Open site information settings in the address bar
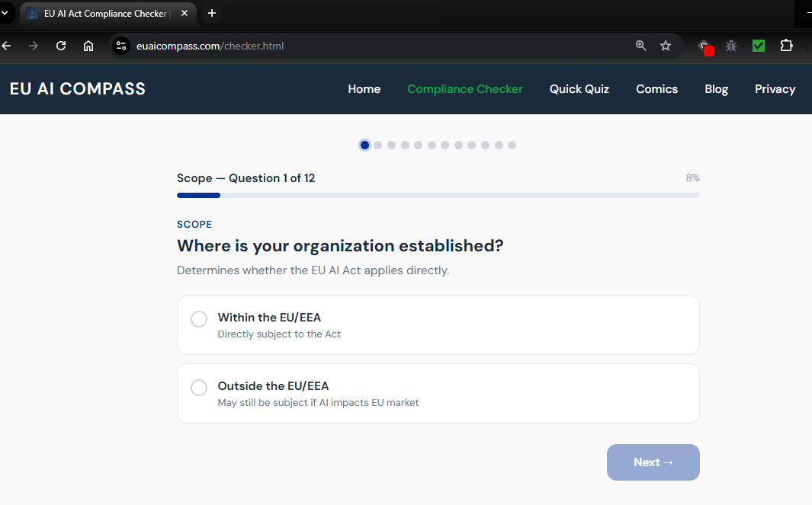 tap(121, 46)
